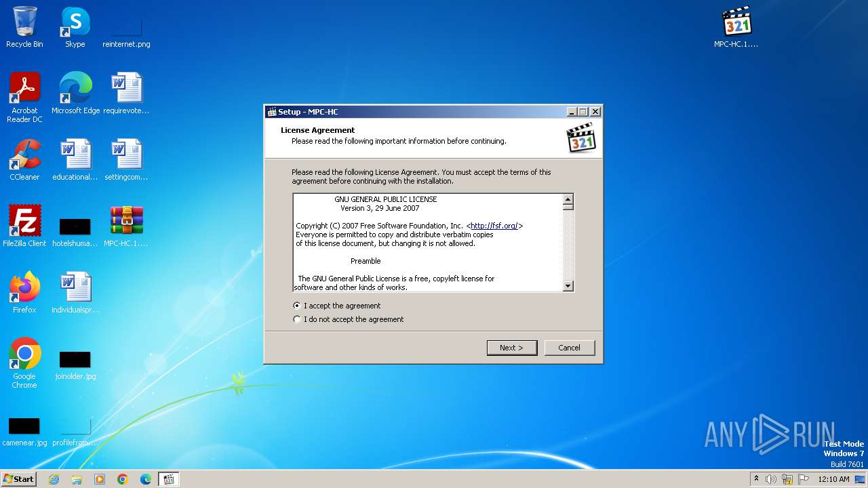Click the 12:10 AM clock
The image size is (868, 488).
[x=833, y=479]
